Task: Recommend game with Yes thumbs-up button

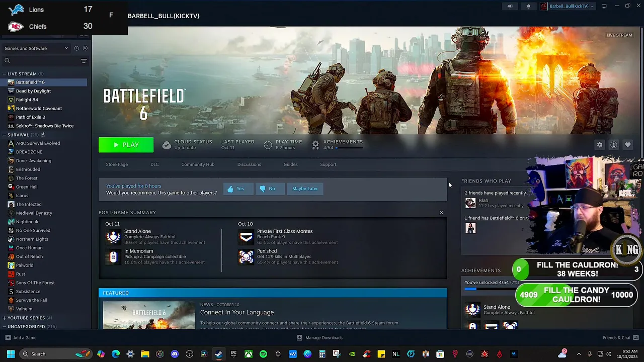Action: (x=237, y=189)
